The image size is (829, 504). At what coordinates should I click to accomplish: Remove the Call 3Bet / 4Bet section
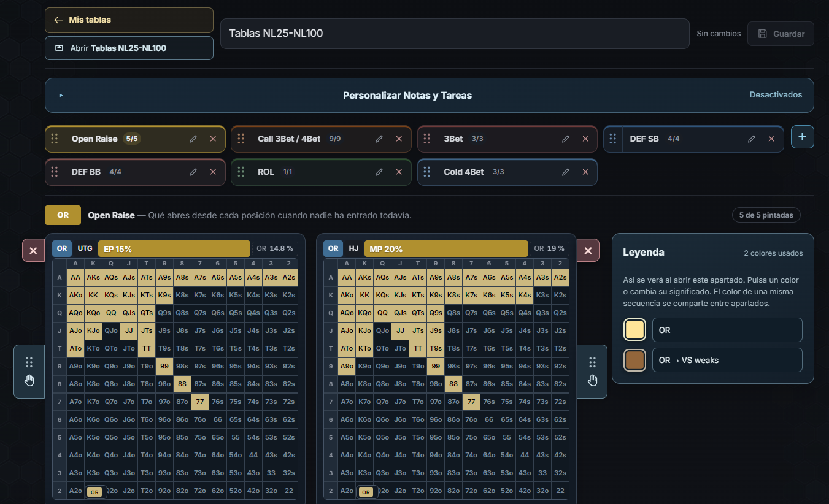[x=399, y=139]
